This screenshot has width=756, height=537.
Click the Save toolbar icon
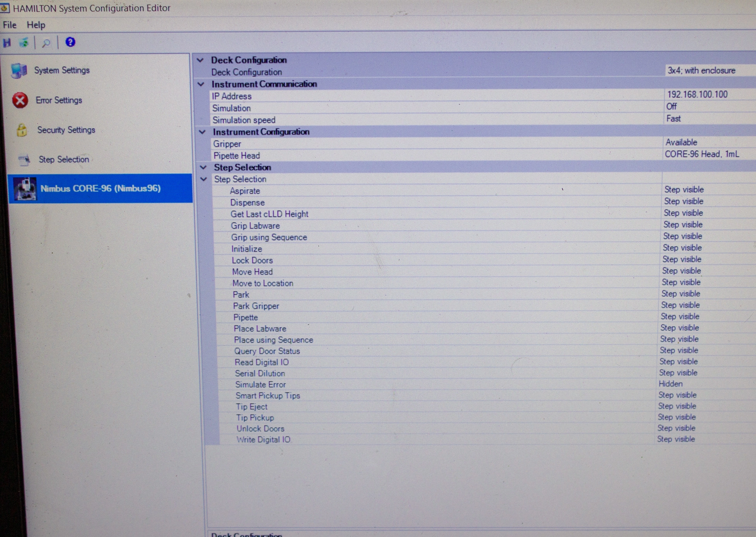(7, 42)
